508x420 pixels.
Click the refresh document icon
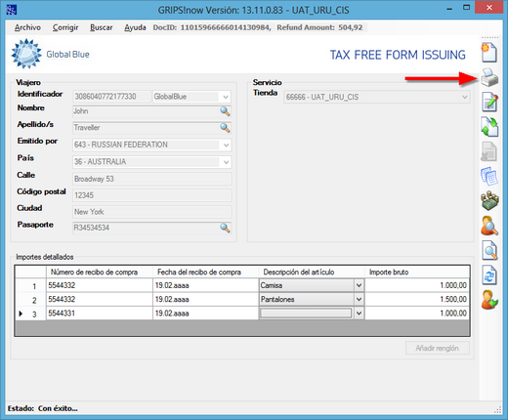tap(489, 275)
